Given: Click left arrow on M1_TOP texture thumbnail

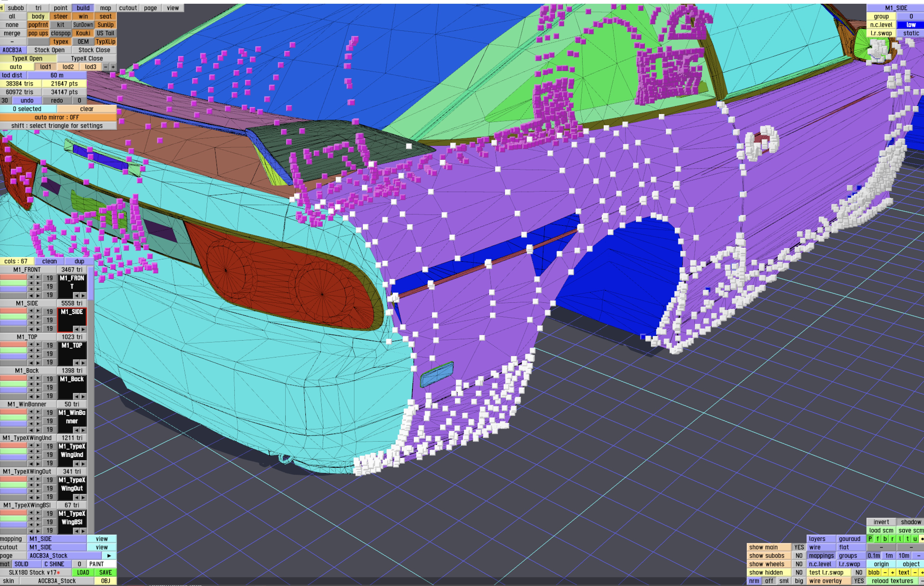Looking at the screenshot, I should pos(76,363).
